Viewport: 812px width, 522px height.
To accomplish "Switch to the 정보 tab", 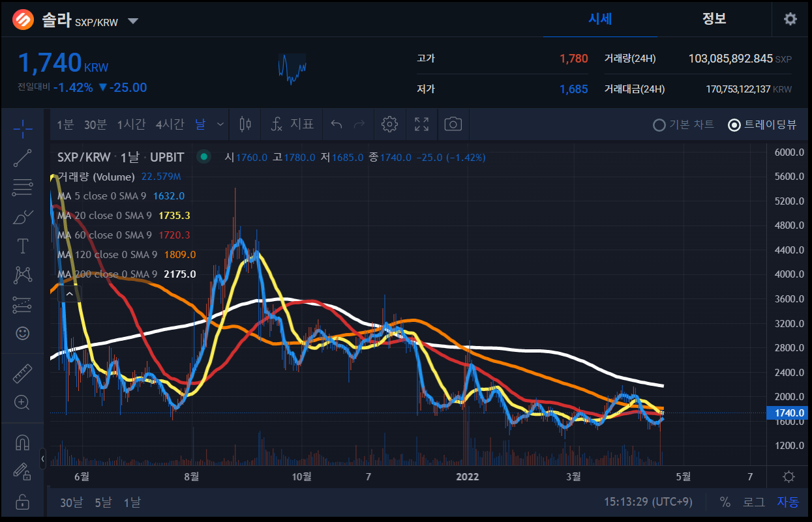I will click(714, 19).
